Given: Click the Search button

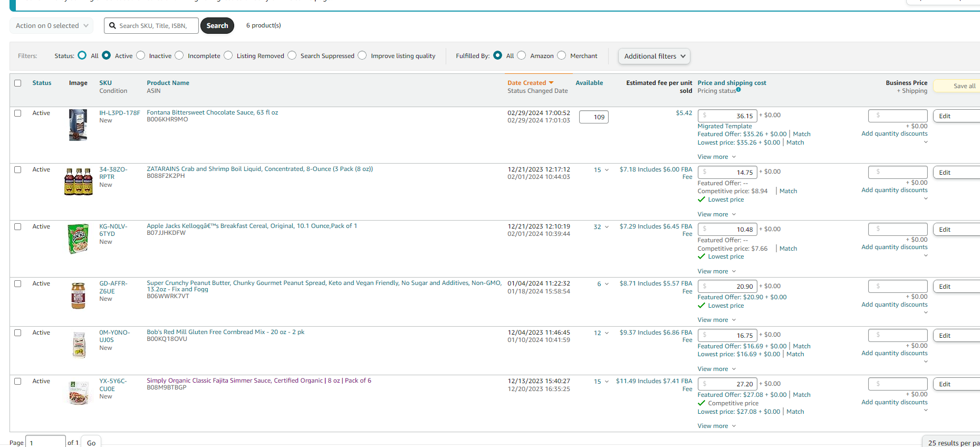Looking at the screenshot, I should (217, 25).
